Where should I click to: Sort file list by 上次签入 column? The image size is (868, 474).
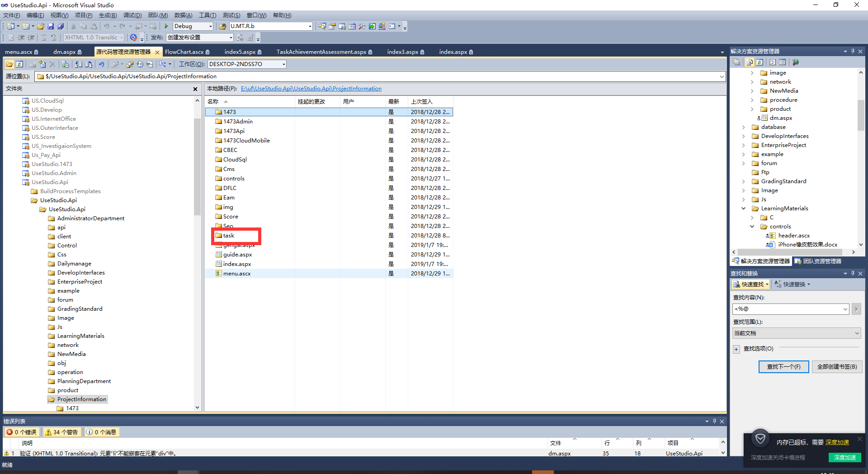[422, 102]
